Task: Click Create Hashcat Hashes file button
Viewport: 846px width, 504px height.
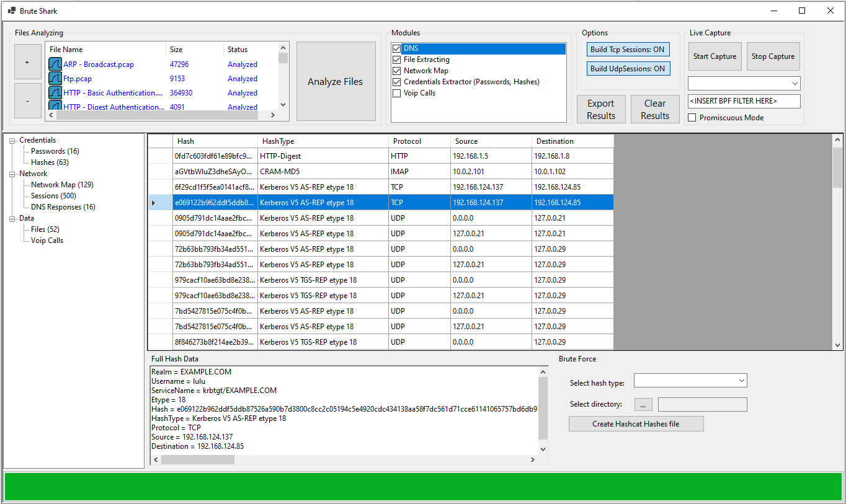Action: (x=636, y=424)
